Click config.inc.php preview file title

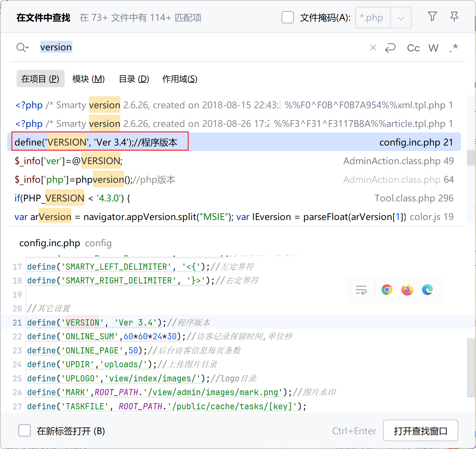click(x=50, y=243)
